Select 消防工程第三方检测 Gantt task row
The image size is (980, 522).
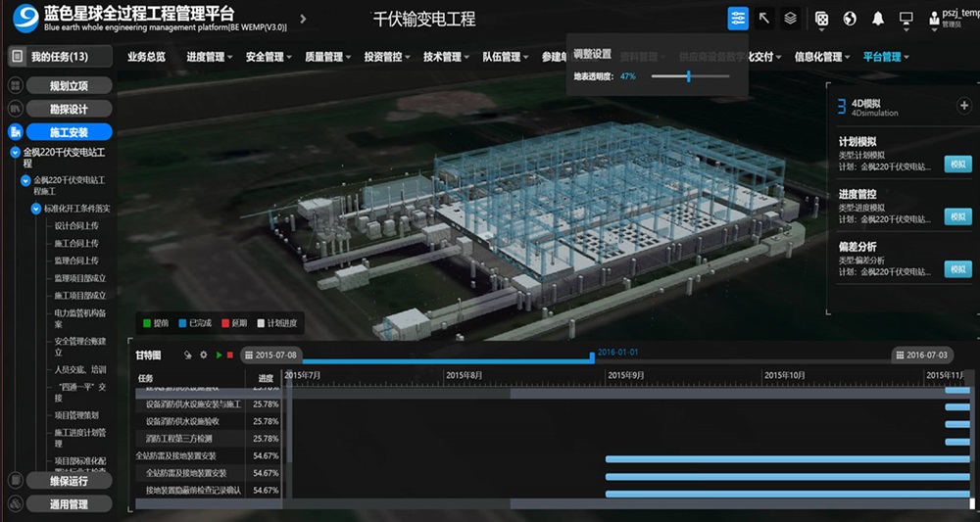(208, 439)
